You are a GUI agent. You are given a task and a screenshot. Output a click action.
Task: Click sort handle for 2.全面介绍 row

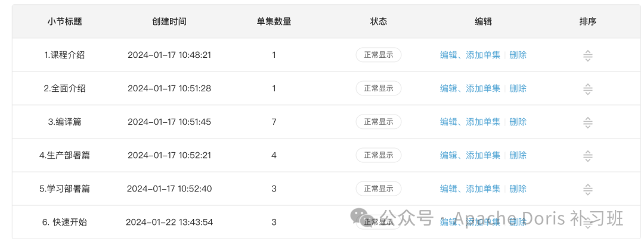click(x=587, y=89)
